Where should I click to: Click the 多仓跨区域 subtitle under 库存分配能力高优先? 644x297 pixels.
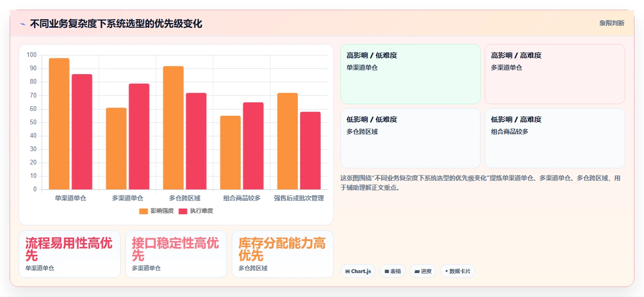click(x=253, y=268)
